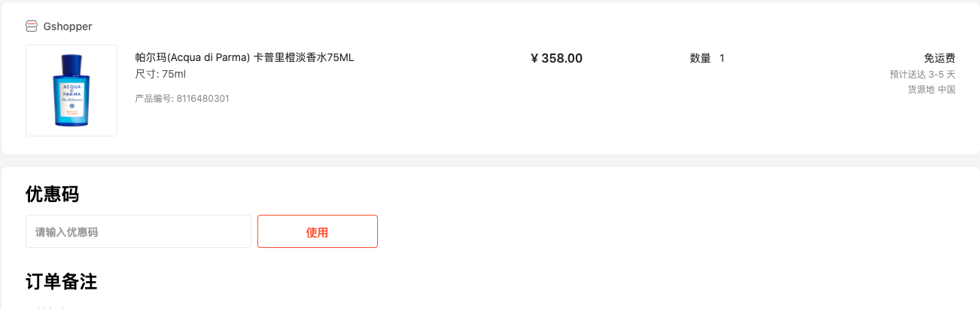Open the 帕尔玛 卡普里橙淡香水75ML product title
Image resolution: width=980 pixels, height=309 pixels.
pyautogui.click(x=245, y=58)
